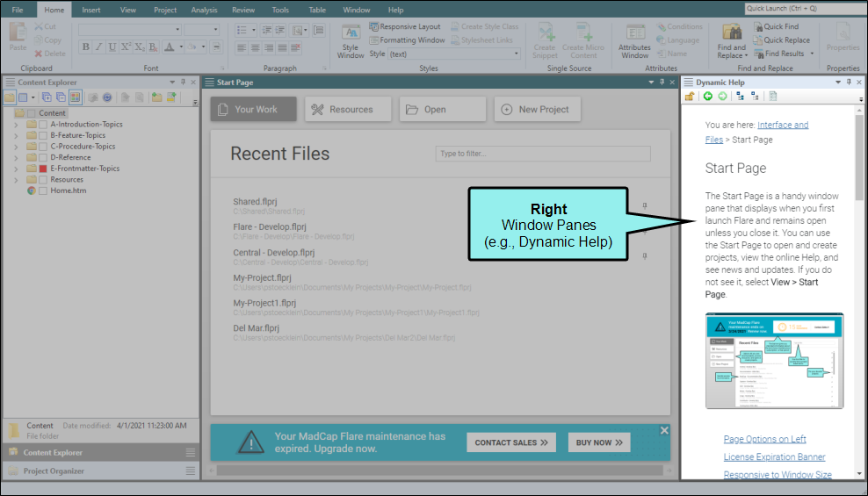The width and height of the screenshot is (868, 496).
Task: Open the Formatting Window
Action: (407, 40)
